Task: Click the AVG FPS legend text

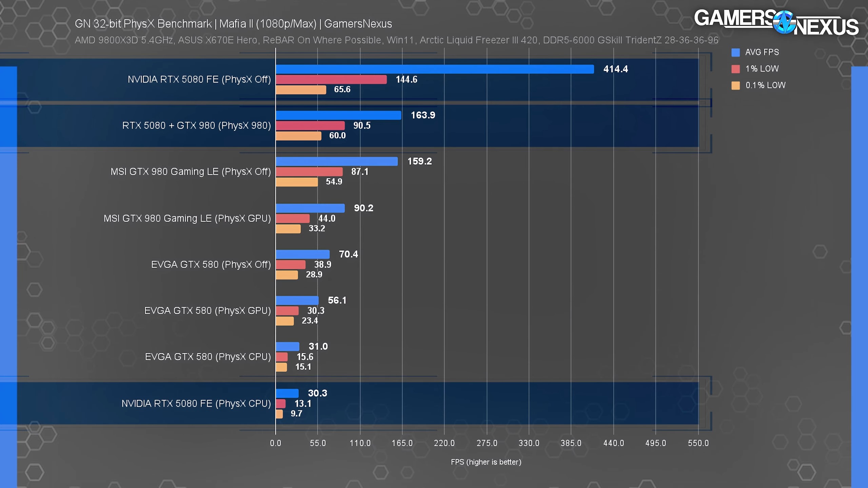Action: click(762, 52)
